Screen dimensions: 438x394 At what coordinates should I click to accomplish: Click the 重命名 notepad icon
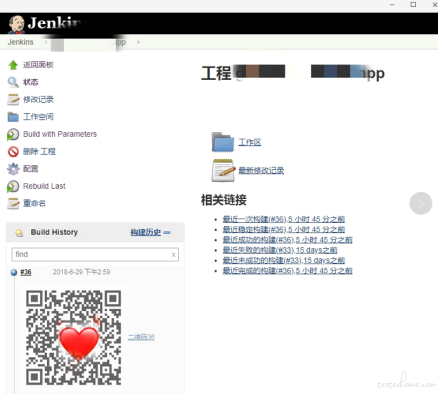[x=13, y=204]
